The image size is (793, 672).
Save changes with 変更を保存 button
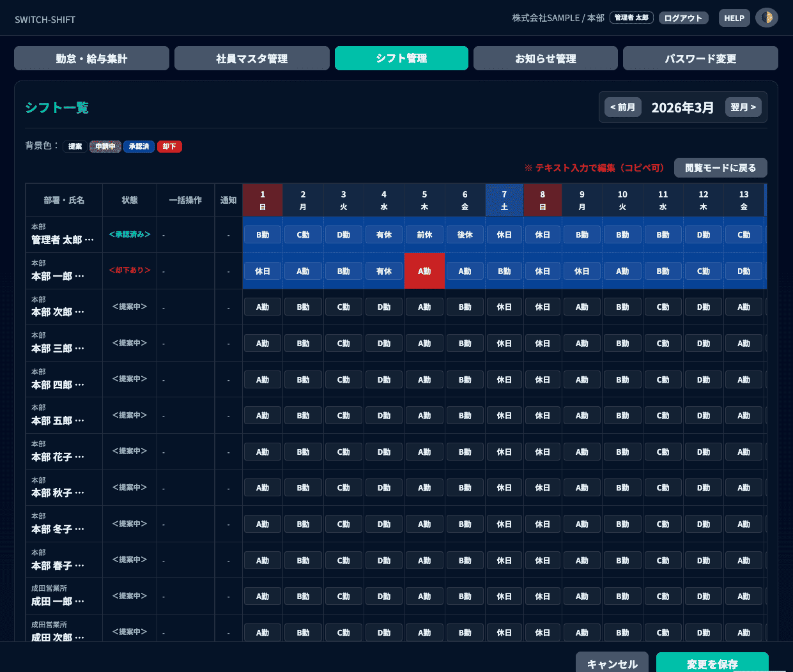712,663
